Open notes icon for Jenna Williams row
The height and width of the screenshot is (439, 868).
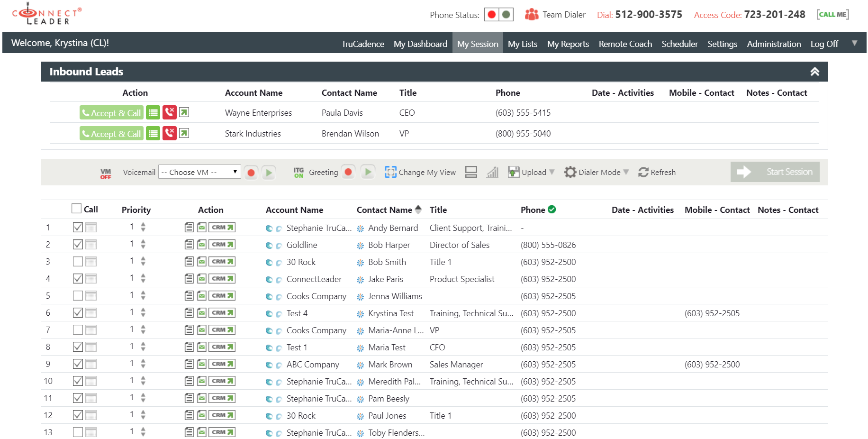point(189,296)
